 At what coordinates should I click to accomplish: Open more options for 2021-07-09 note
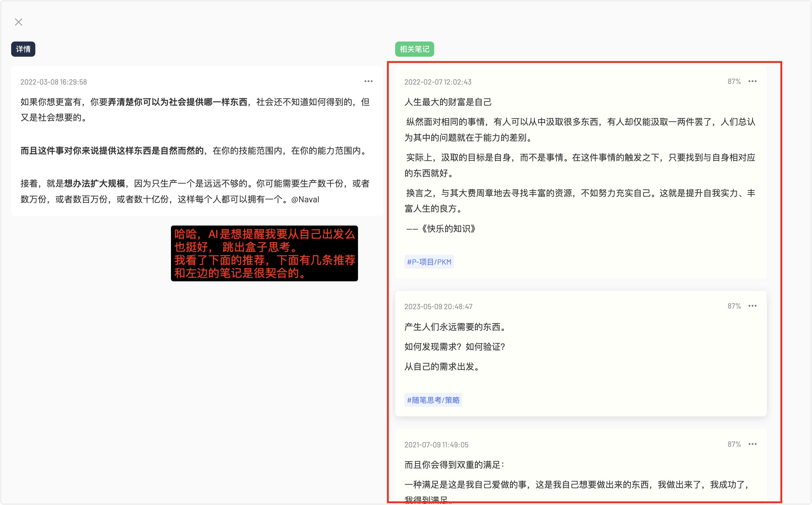(x=752, y=444)
